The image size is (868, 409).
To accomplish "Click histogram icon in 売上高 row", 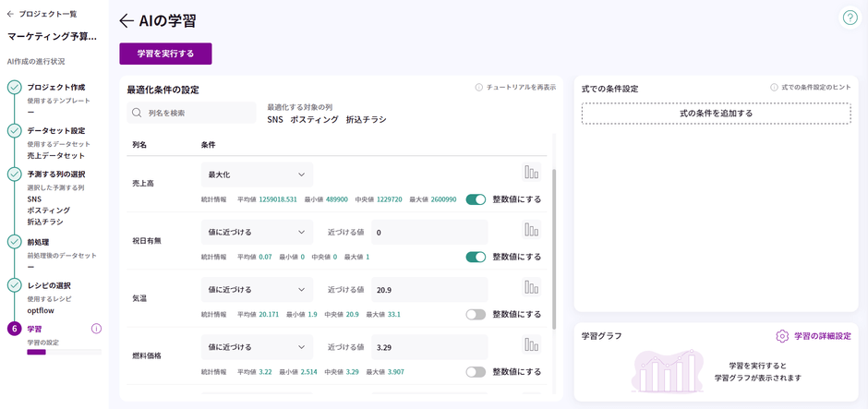I will point(531,173).
